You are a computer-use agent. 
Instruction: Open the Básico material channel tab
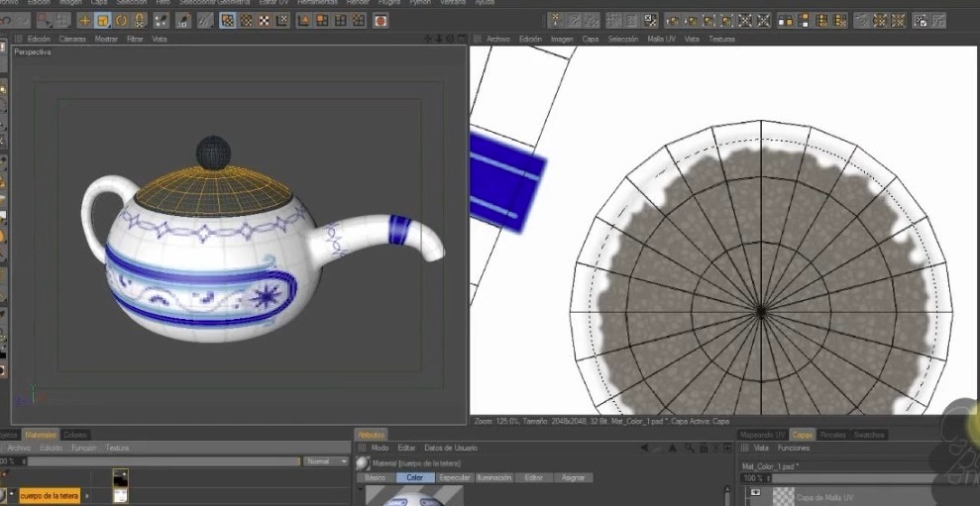coord(375,477)
